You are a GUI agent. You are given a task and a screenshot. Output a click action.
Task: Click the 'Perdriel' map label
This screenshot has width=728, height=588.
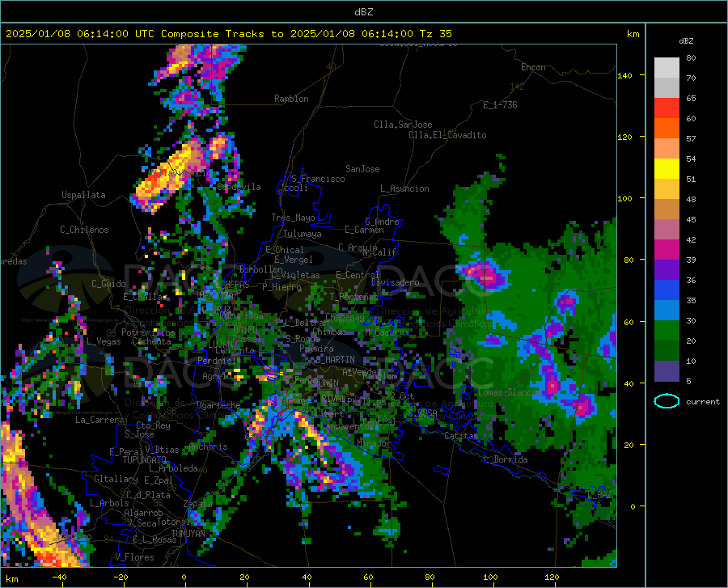point(217,361)
